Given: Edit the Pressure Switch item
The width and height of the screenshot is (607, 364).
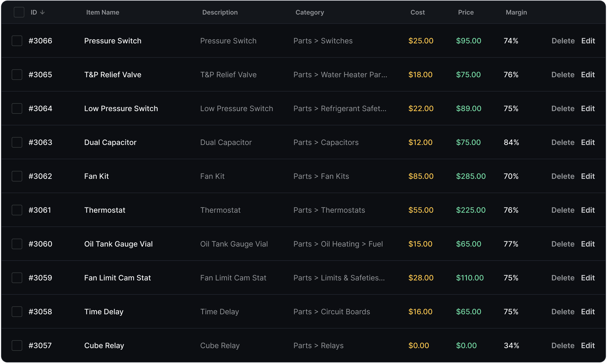Looking at the screenshot, I should click(x=588, y=41).
